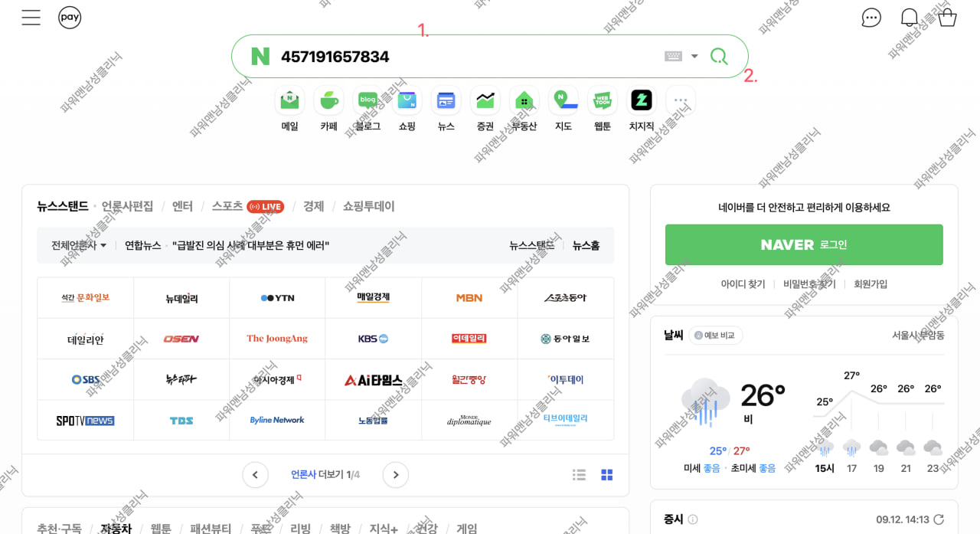Open the hamburger menu icon
This screenshot has width=980, height=534.
point(31,18)
